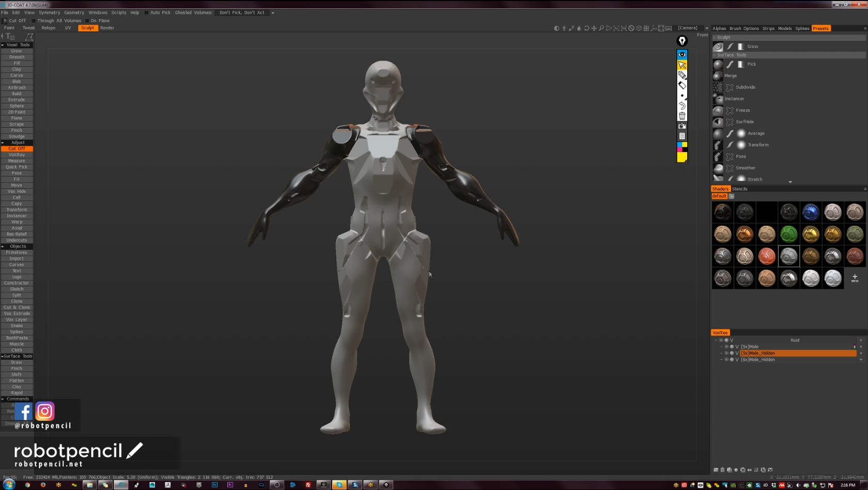Switch to the Alphas tab
The width and height of the screenshot is (868, 490).
(x=719, y=28)
